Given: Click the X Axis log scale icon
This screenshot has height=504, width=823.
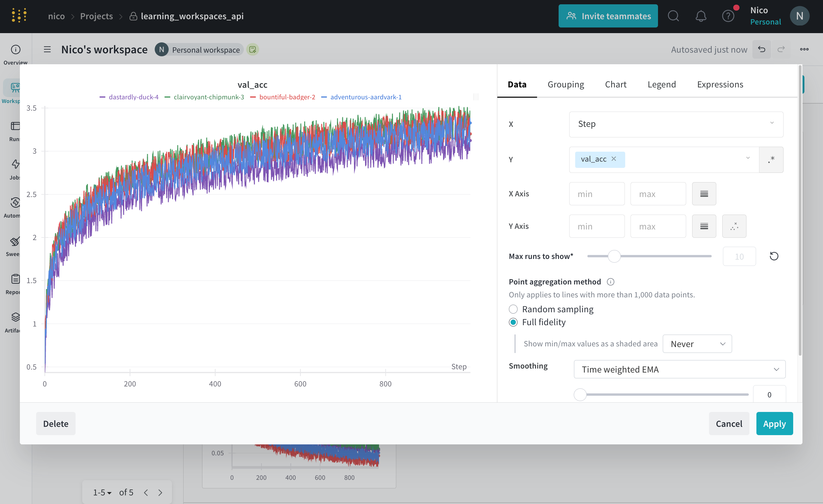Looking at the screenshot, I should coord(704,194).
